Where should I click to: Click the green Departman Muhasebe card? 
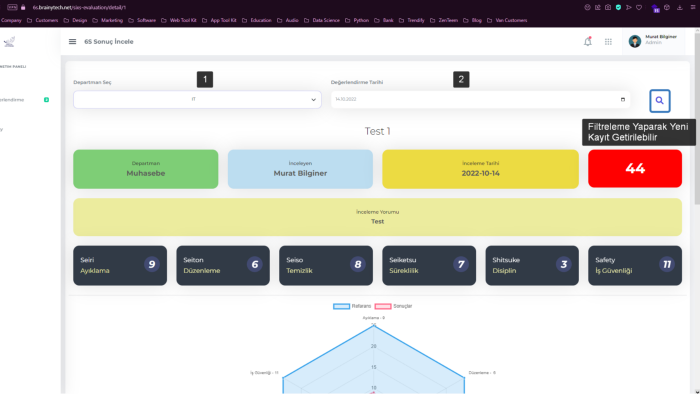(x=146, y=169)
